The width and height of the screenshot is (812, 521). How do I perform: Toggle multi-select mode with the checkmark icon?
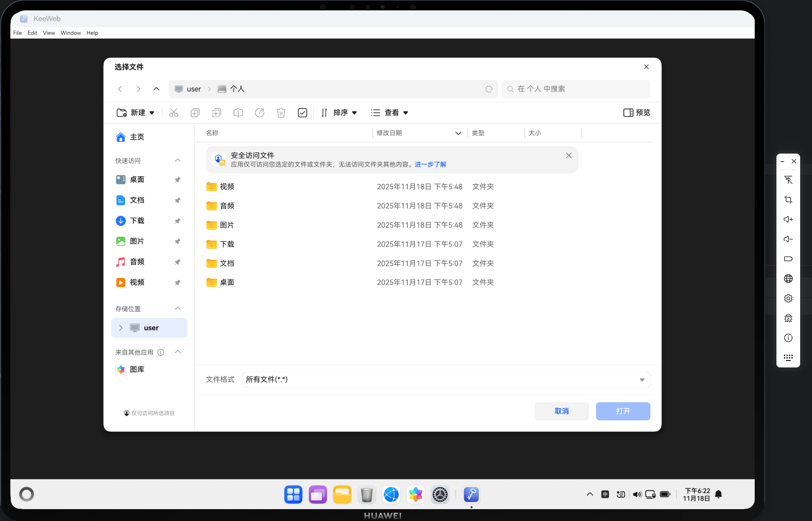302,113
